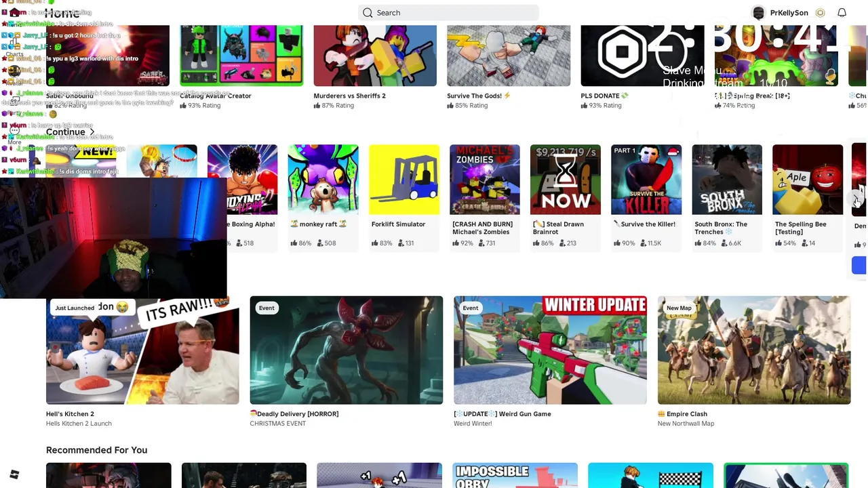Screen dimensions: 868x488
Task: Expand the Continue section chevron
Action: pyautogui.click(x=92, y=132)
